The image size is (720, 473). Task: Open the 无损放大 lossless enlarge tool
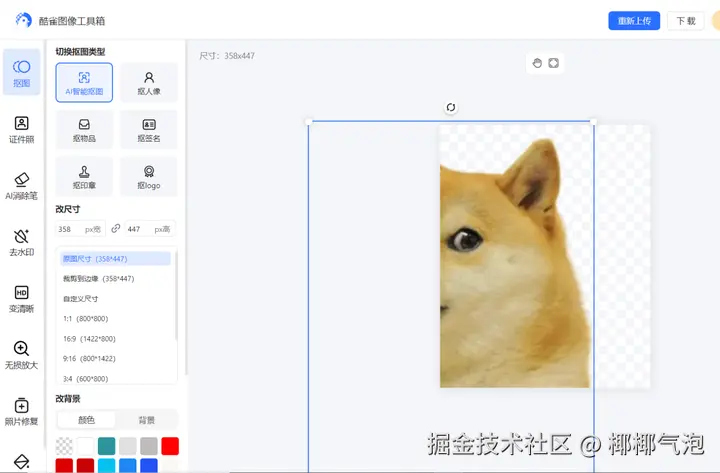22,355
